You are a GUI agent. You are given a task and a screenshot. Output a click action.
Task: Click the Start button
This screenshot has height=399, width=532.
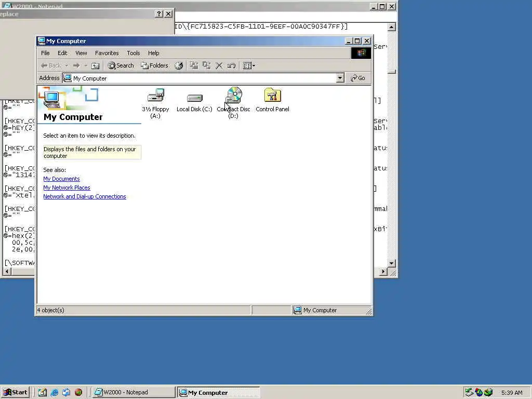point(16,392)
